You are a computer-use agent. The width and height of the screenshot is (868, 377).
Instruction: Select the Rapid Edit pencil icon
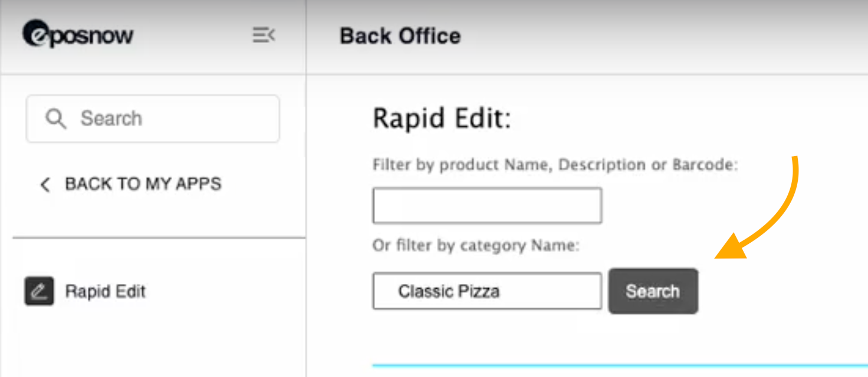pos(39,291)
